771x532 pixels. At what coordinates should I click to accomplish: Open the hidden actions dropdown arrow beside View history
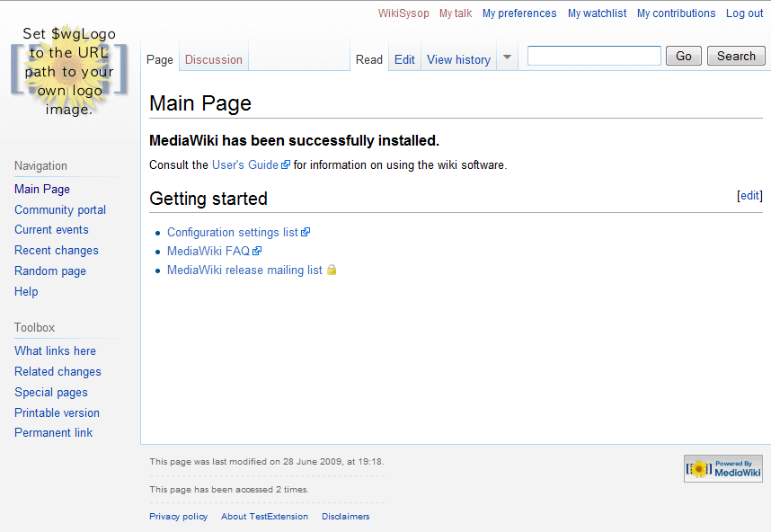[x=507, y=56]
